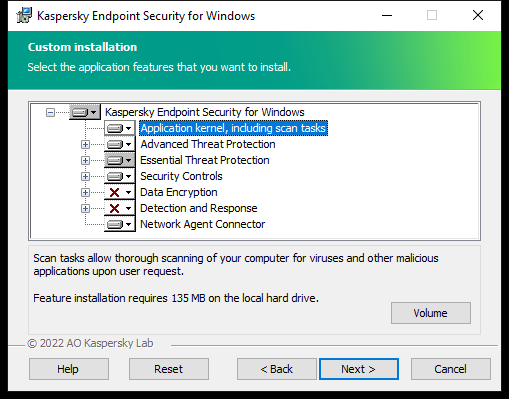Close the installer window

coord(478,15)
